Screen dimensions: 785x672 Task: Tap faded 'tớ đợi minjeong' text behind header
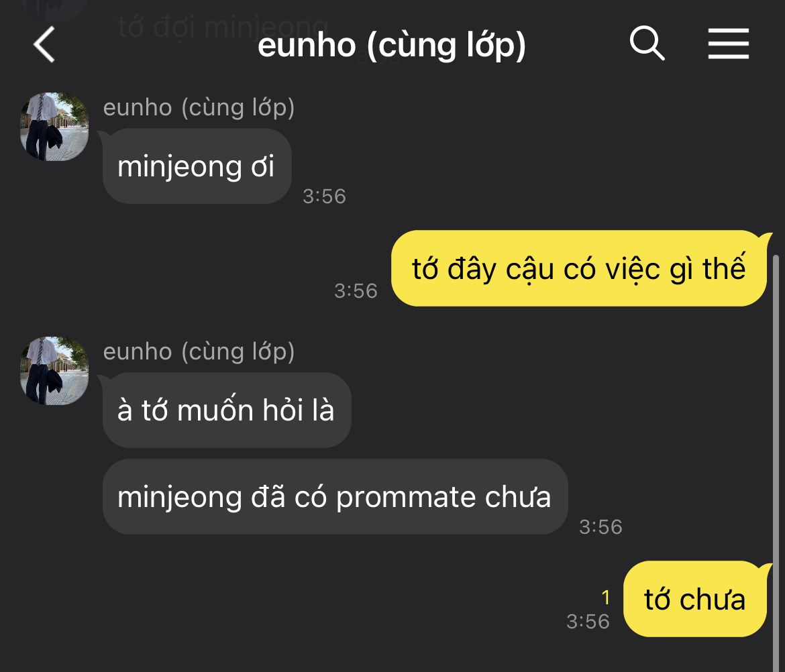click(223, 26)
